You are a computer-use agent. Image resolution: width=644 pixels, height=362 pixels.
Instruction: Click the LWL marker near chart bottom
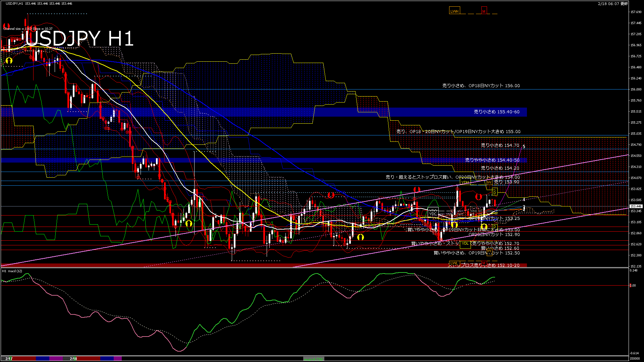(x=454, y=263)
